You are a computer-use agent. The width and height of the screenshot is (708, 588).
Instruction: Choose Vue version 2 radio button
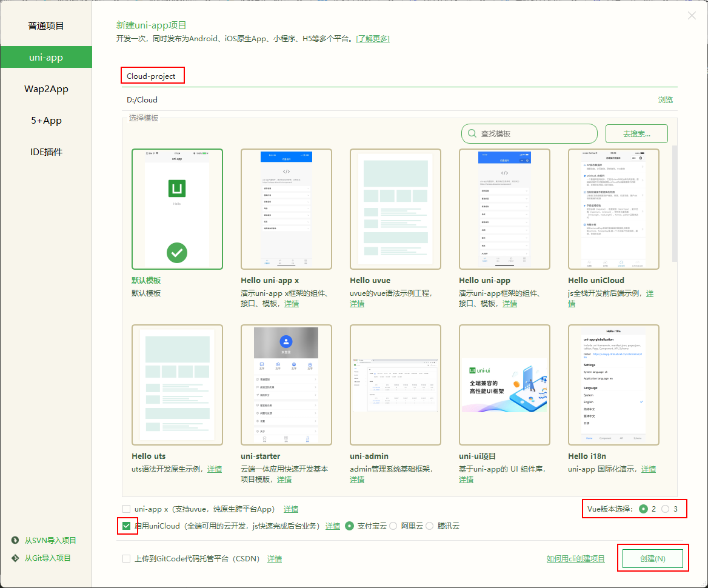point(643,509)
